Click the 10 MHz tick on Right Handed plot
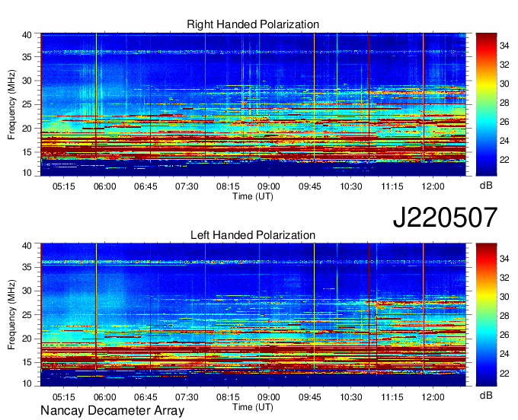This screenshot has height=420, width=518. point(27,173)
